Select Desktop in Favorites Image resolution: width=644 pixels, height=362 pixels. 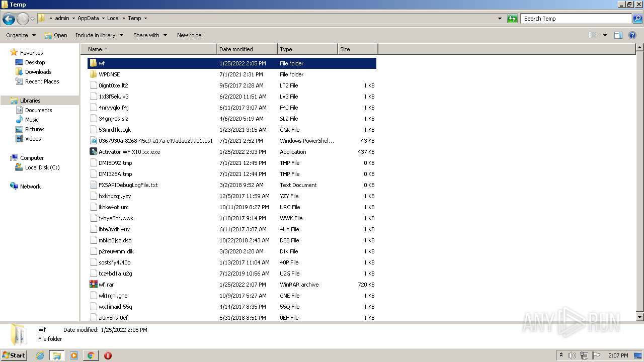pyautogui.click(x=35, y=62)
